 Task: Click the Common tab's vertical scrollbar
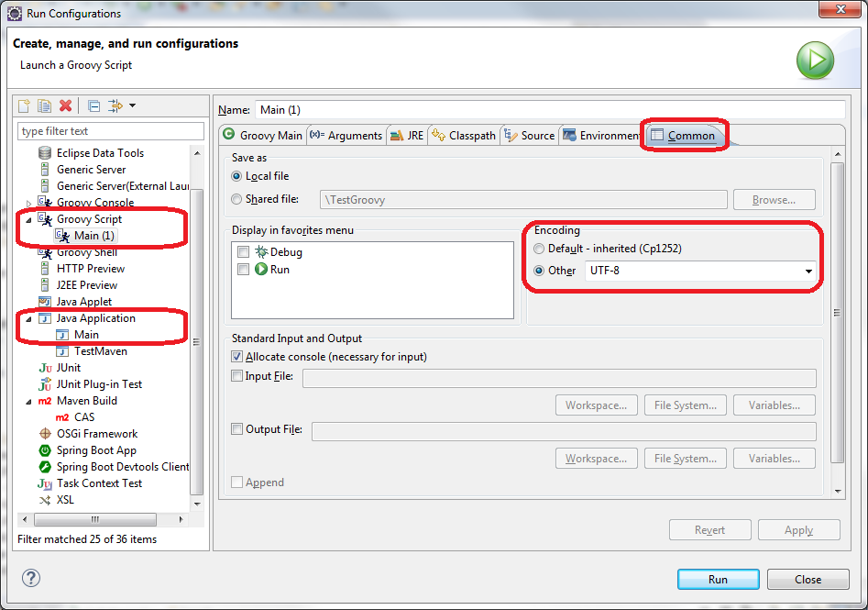pyautogui.click(x=837, y=313)
